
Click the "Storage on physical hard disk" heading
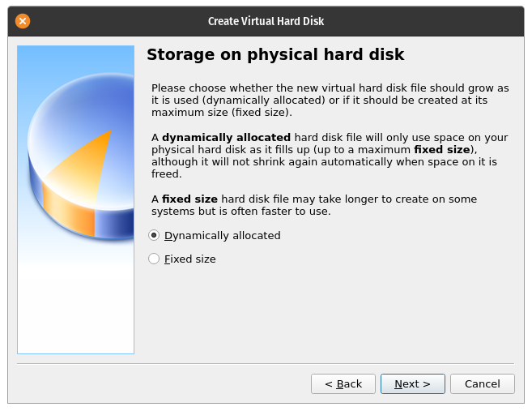[x=275, y=55]
